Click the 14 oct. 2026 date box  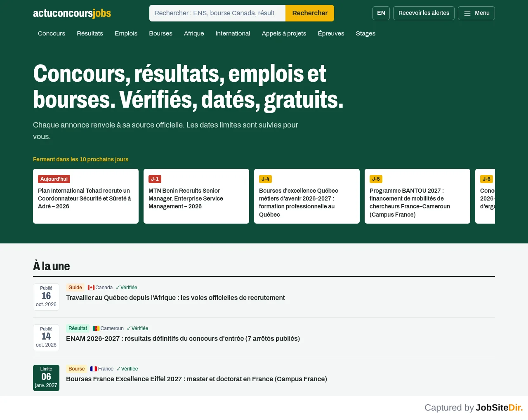point(46,337)
